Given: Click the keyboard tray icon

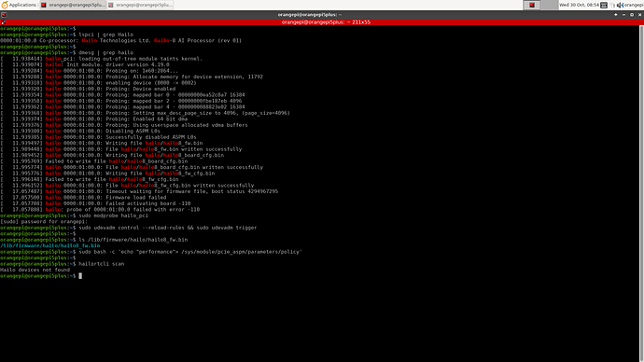Looking at the screenshot, I should (x=604, y=5).
